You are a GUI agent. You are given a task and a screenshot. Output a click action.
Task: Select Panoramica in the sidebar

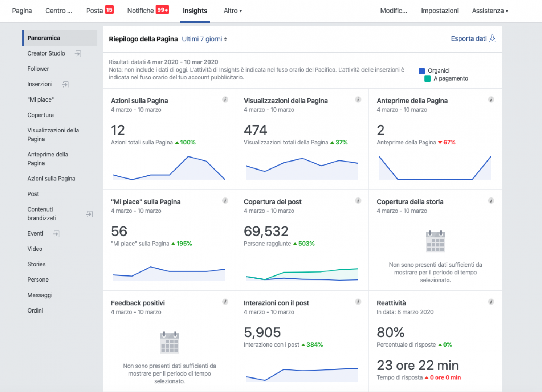60,38
